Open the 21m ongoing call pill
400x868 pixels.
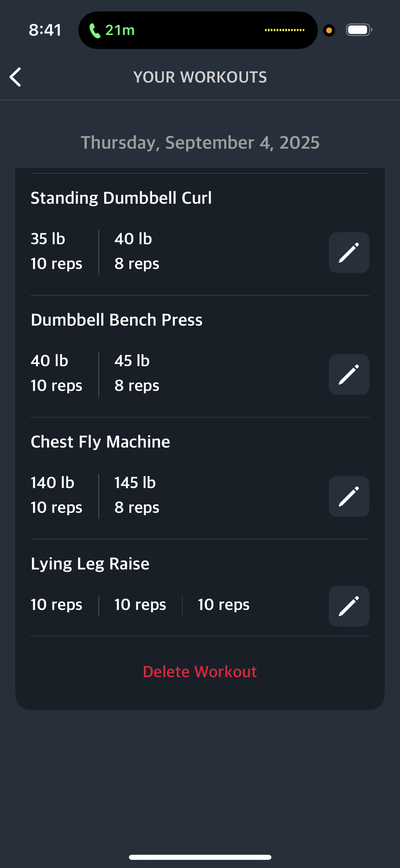(198, 30)
